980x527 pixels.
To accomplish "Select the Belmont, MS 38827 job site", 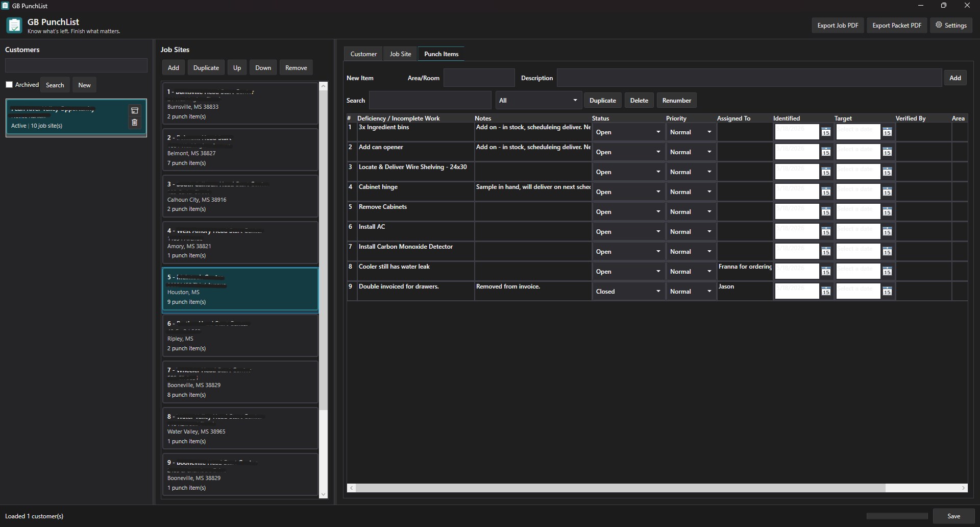I will click(240, 150).
